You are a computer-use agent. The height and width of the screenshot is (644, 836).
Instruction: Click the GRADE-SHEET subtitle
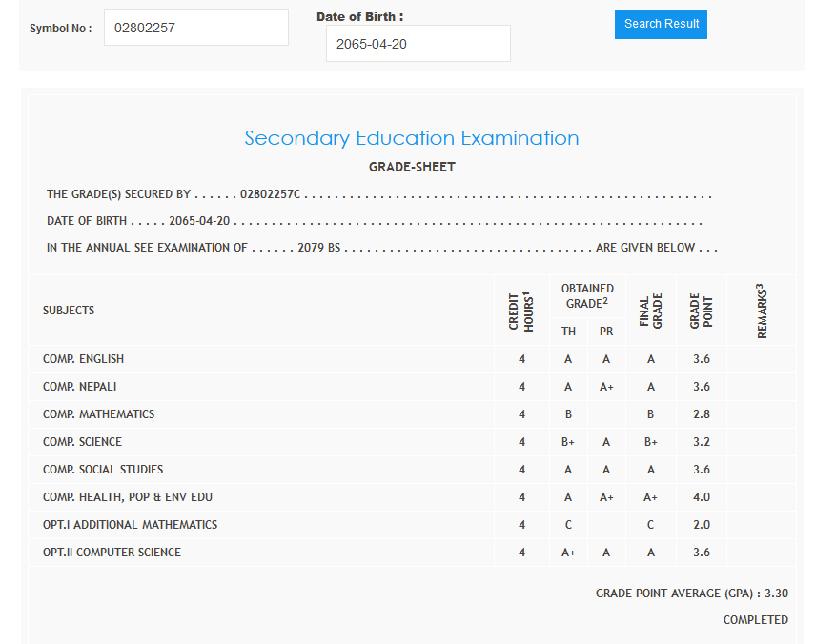pos(412,167)
